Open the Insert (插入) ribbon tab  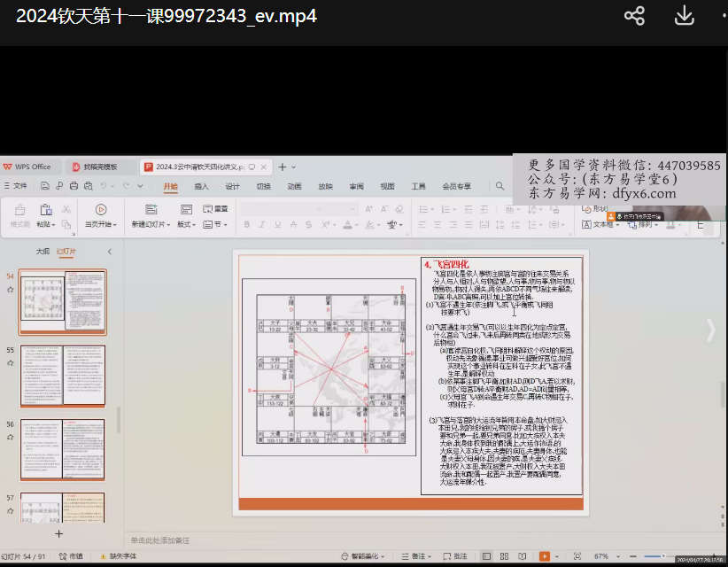[x=201, y=187]
